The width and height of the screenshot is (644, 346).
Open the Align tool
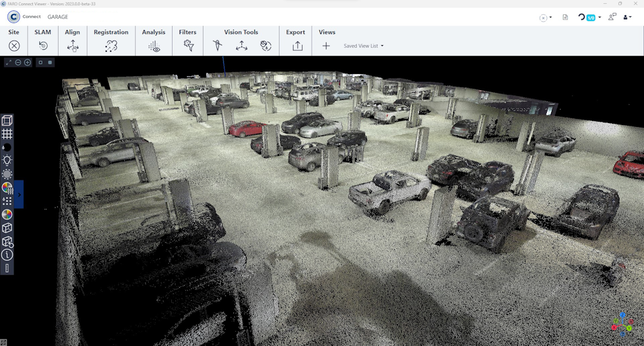[x=73, y=46]
